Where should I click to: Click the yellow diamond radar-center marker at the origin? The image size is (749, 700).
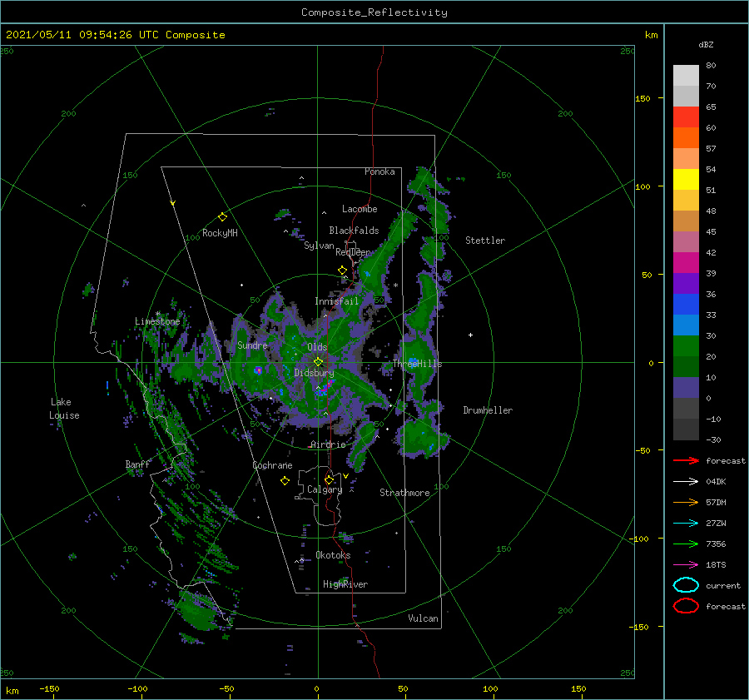[318, 362]
